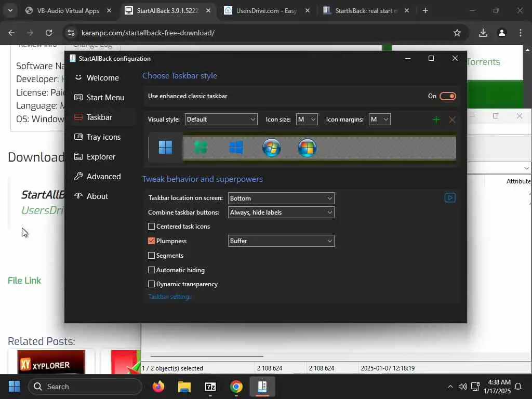This screenshot has width=532, height=399.
Task: Choose the Windows Vista orb start button
Action: coord(307,148)
